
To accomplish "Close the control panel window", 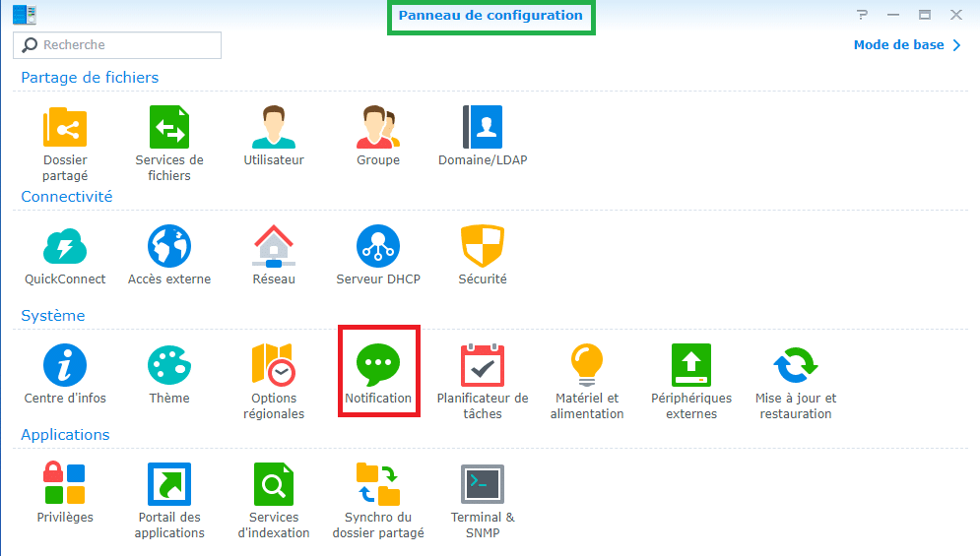I will (956, 15).
